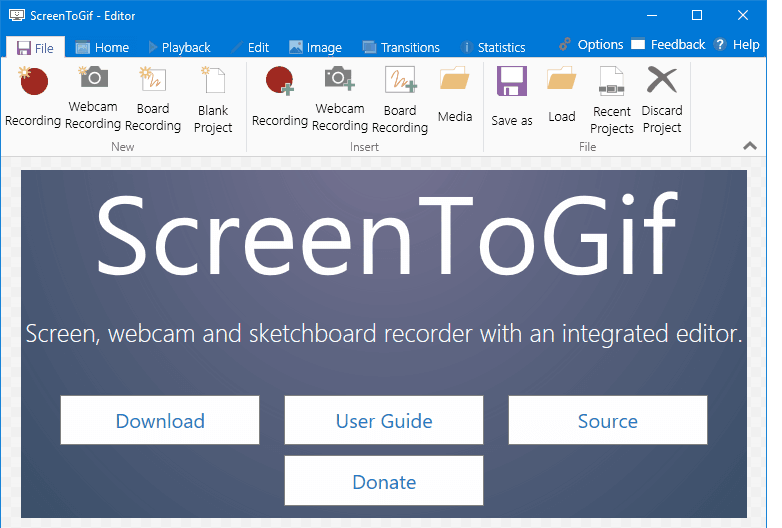This screenshot has width=782, height=528.
Task: Start a new Board Recording in the New group
Action: pos(153,99)
